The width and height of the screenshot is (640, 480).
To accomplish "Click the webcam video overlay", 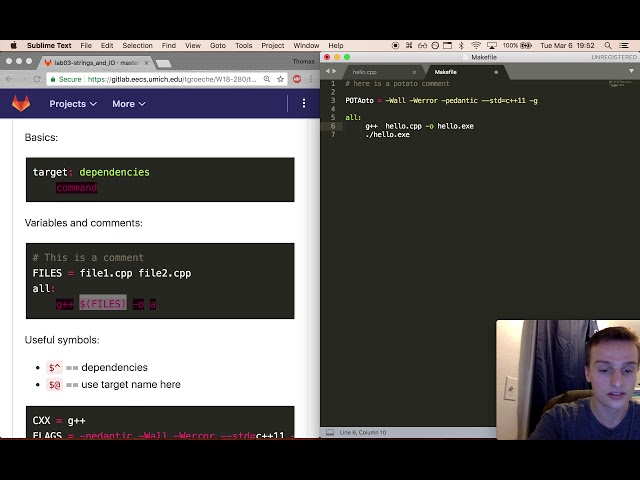I will pos(568,380).
